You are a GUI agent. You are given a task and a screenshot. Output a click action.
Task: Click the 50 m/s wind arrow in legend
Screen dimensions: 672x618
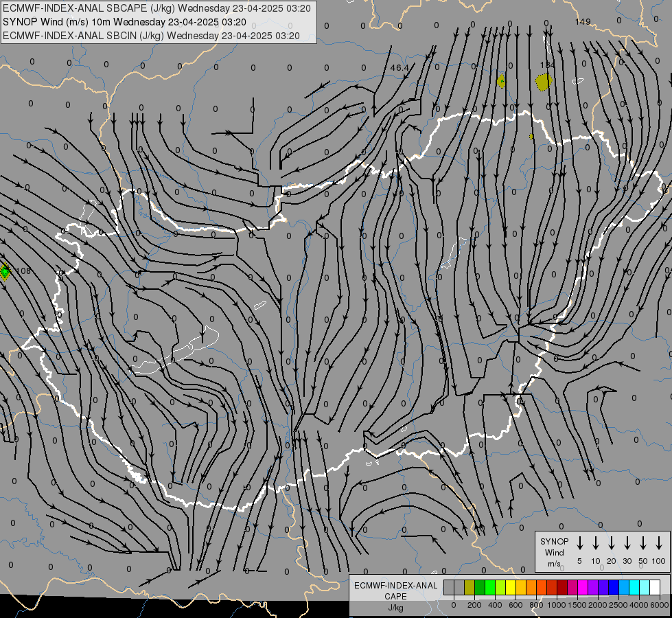click(x=643, y=543)
